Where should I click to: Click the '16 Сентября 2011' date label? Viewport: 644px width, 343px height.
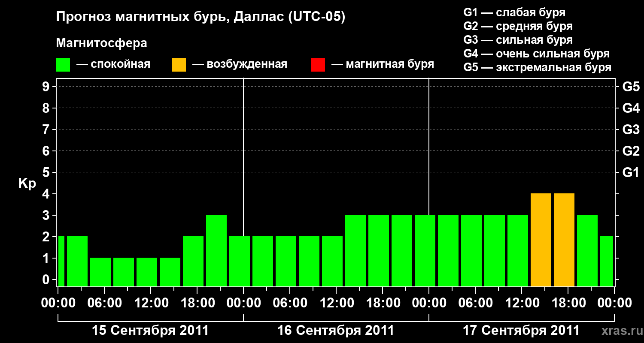click(x=336, y=331)
